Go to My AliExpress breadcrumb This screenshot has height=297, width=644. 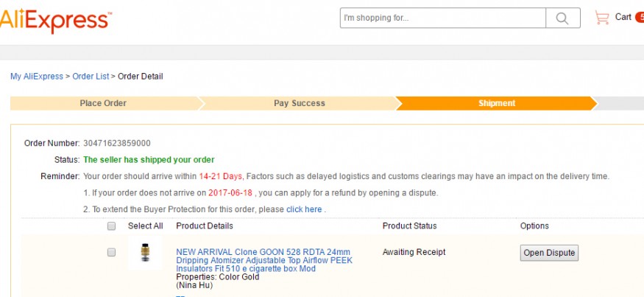click(36, 77)
